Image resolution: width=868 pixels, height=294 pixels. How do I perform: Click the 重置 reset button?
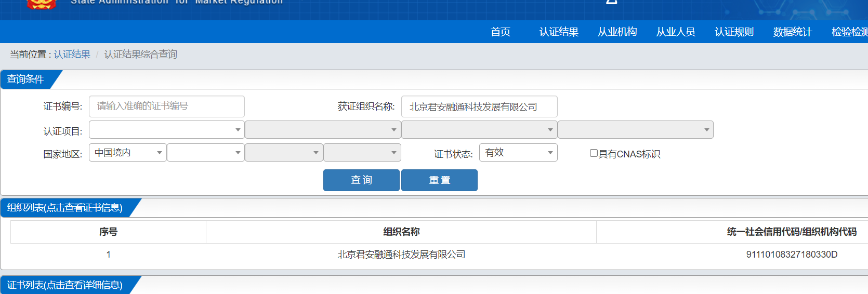439,180
